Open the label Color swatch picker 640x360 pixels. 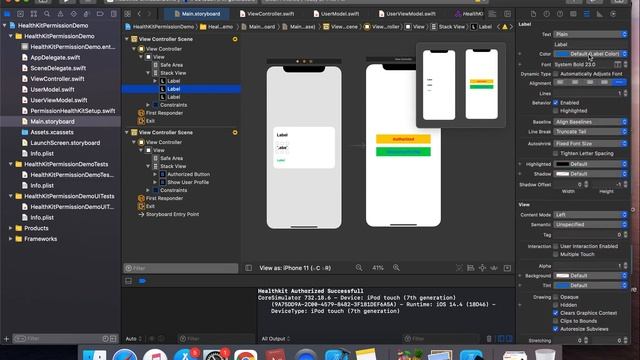(562, 54)
